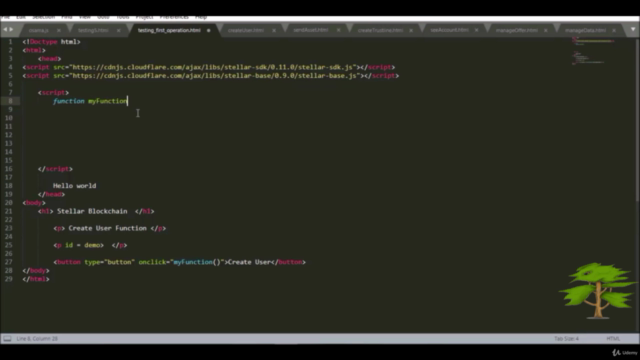
Task: Click the panel switcher icon in status bar
Action: tap(7, 338)
